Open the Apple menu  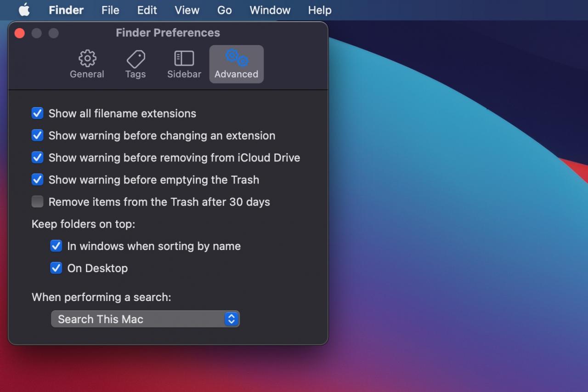tap(24, 10)
